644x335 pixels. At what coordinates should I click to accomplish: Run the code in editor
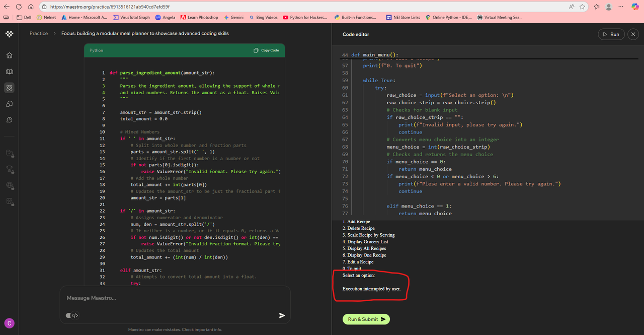611,34
